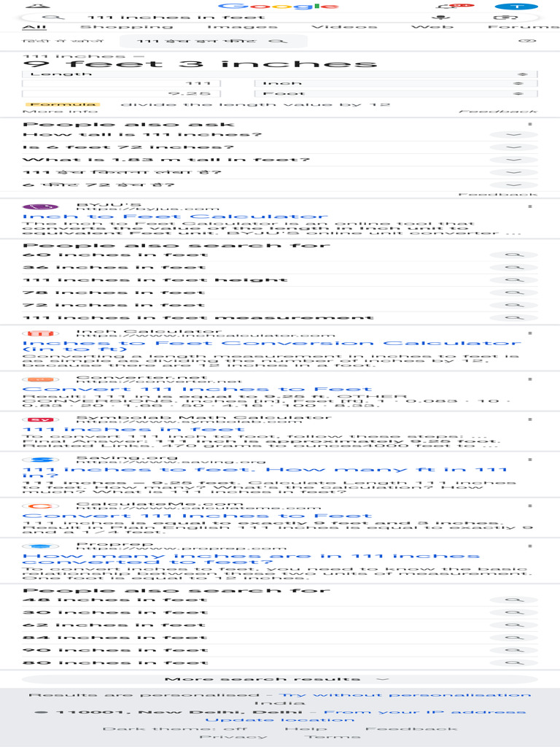
Task: Click the Google logo
Action: (279, 6)
